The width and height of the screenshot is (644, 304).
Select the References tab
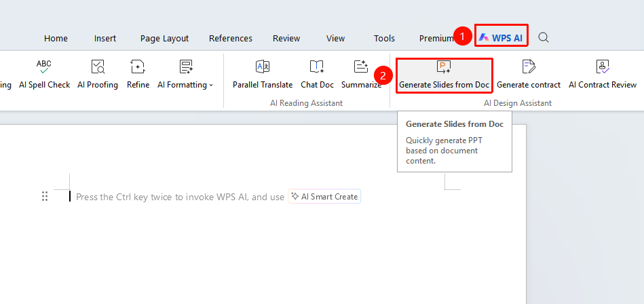tap(231, 38)
